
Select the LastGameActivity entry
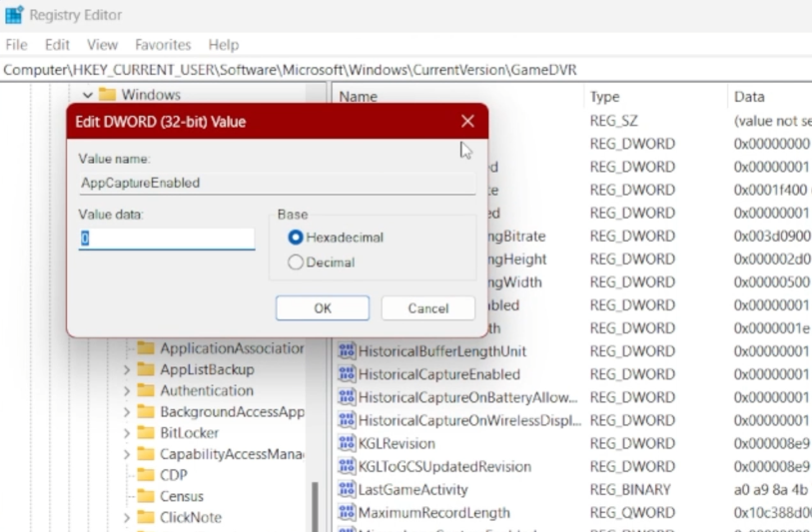(412, 489)
